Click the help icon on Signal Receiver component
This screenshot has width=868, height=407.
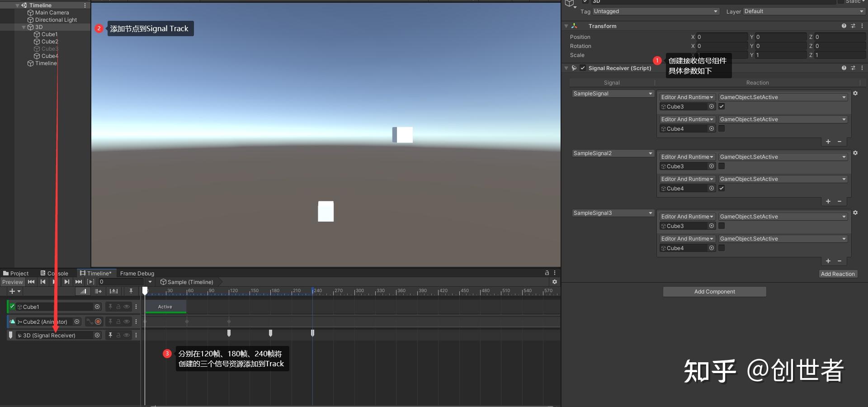click(x=844, y=68)
